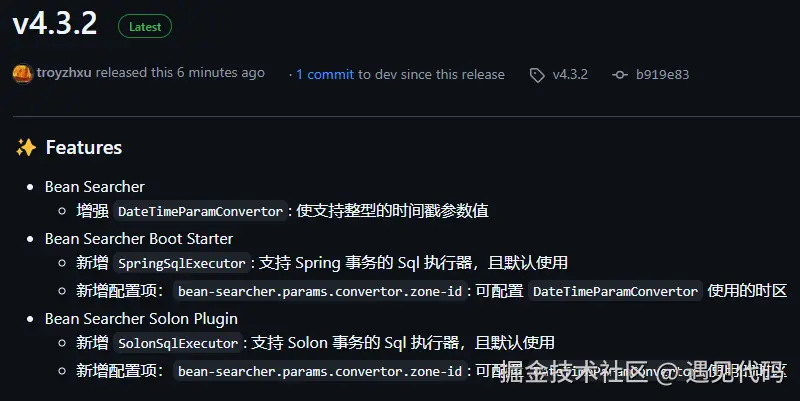Click the sparkles emoji beside Features
This screenshot has width=800, height=401.
pyautogui.click(x=26, y=148)
